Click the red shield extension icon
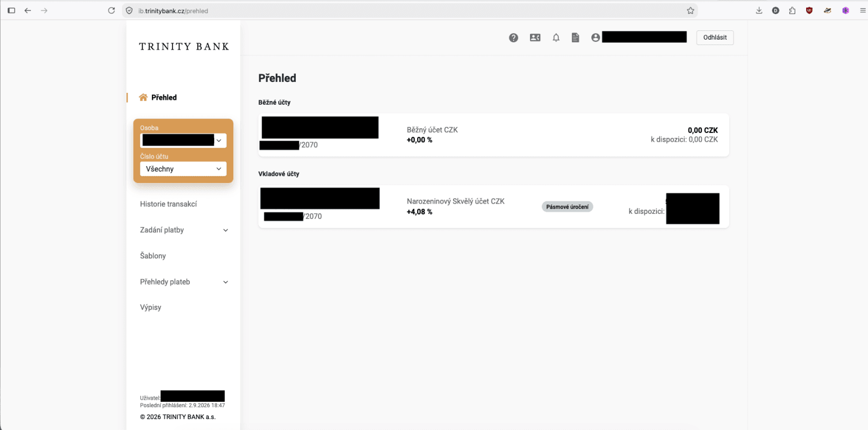 click(809, 10)
